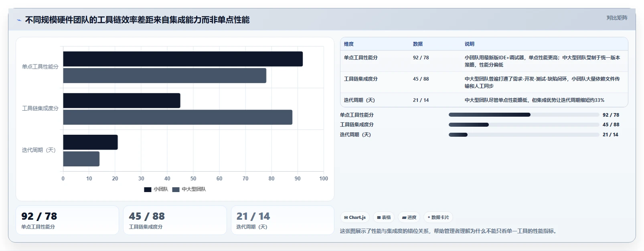The width and height of the screenshot is (644, 251).
Task: Click the Chart.js tag
Action: point(355,217)
